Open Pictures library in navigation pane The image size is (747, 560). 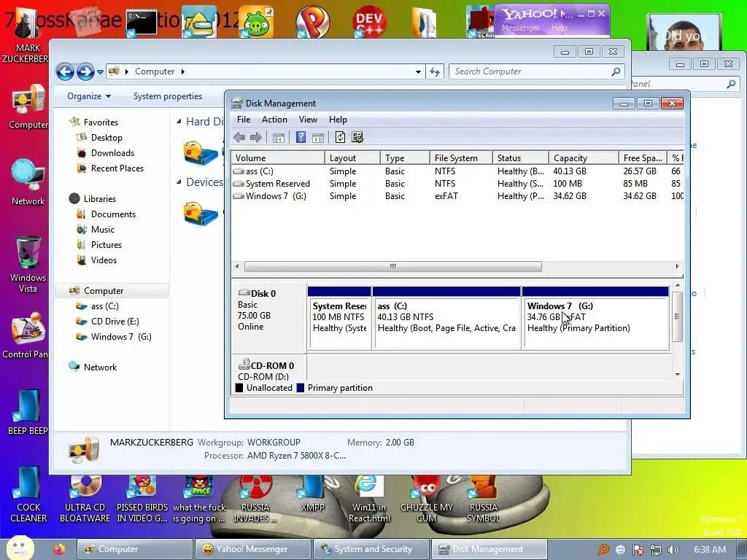(107, 245)
